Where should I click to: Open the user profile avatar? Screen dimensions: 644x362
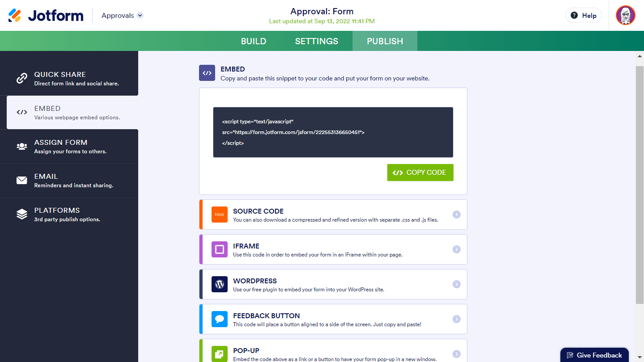pos(626,15)
